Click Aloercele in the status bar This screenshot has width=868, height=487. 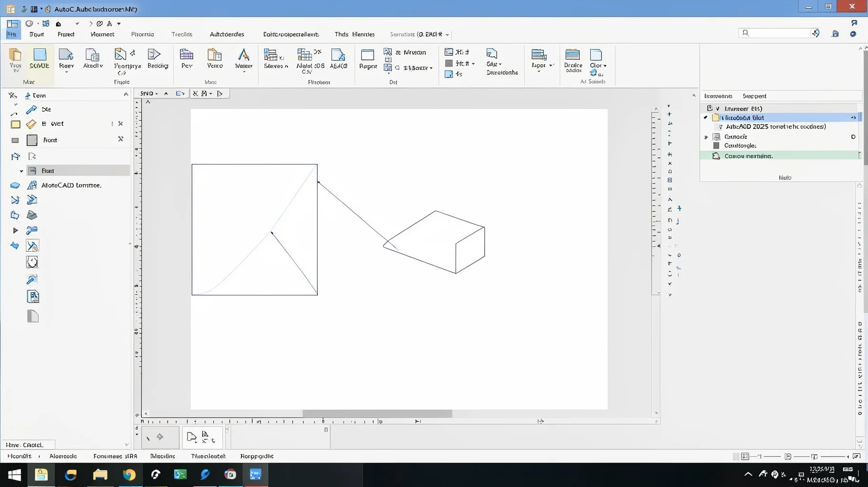[x=63, y=456]
